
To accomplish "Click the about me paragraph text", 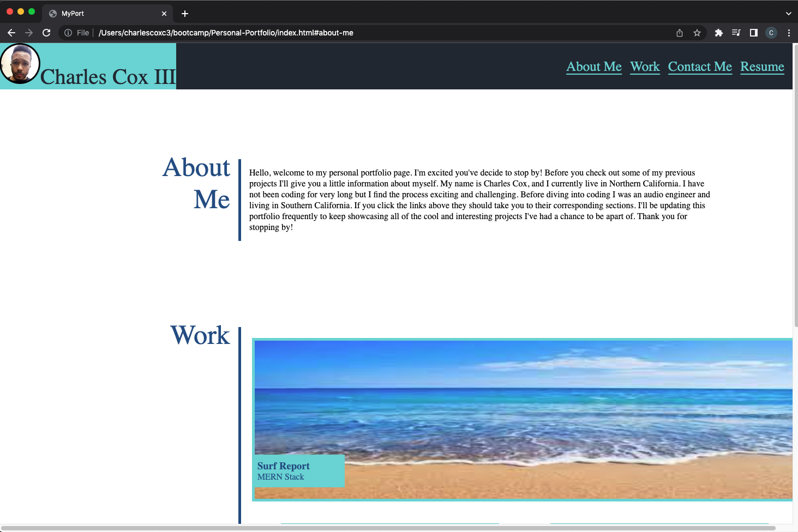I will 480,200.
